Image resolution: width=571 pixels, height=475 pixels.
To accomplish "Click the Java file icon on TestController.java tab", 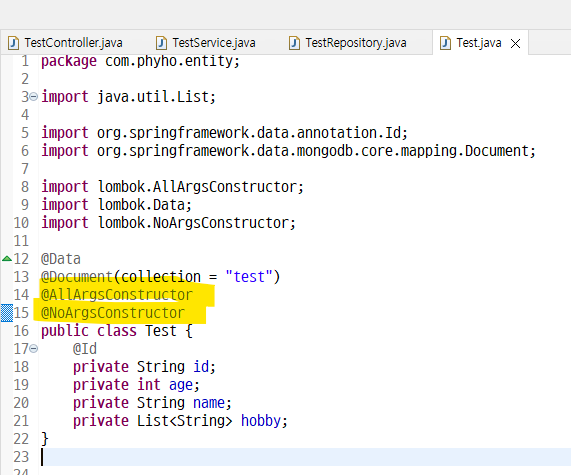I will coord(13,43).
